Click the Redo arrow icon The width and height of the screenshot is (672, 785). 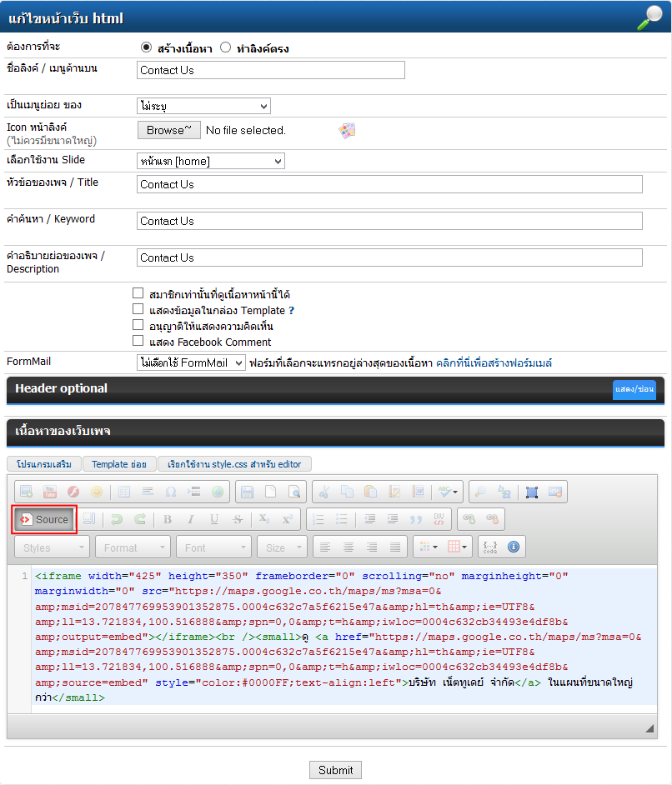pos(140,519)
